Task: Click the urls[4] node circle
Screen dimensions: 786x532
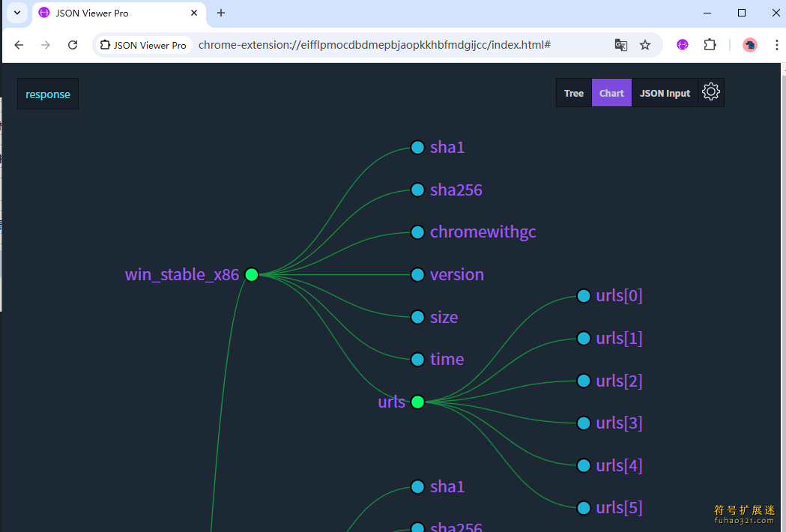Action: pyautogui.click(x=584, y=466)
